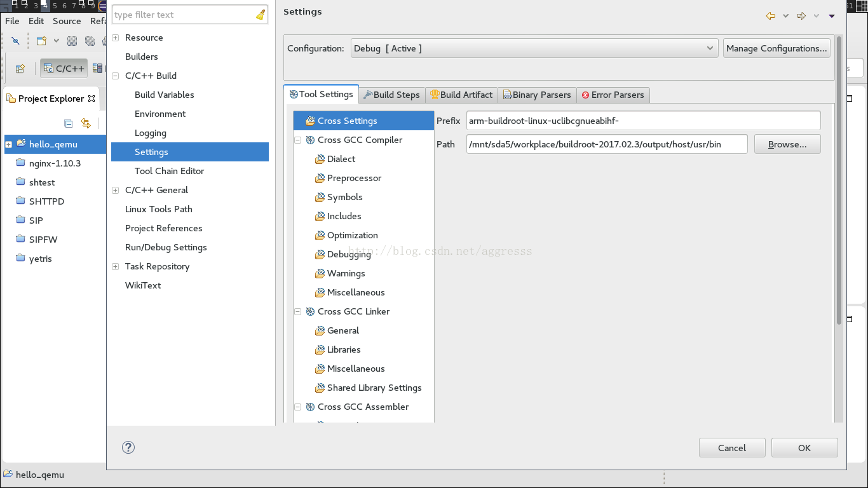This screenshot has width=868, height=488.
Task: Click the Back navigation arrow in Settings header
Action: tap(771, 16)
